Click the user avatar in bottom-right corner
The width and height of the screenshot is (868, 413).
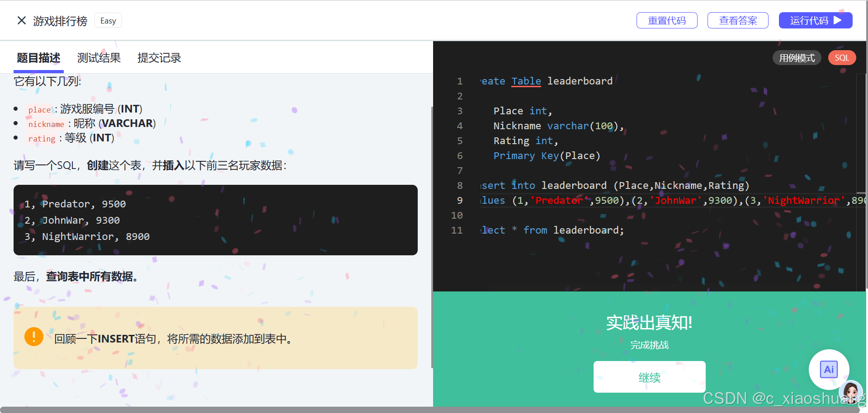[850, 392]
